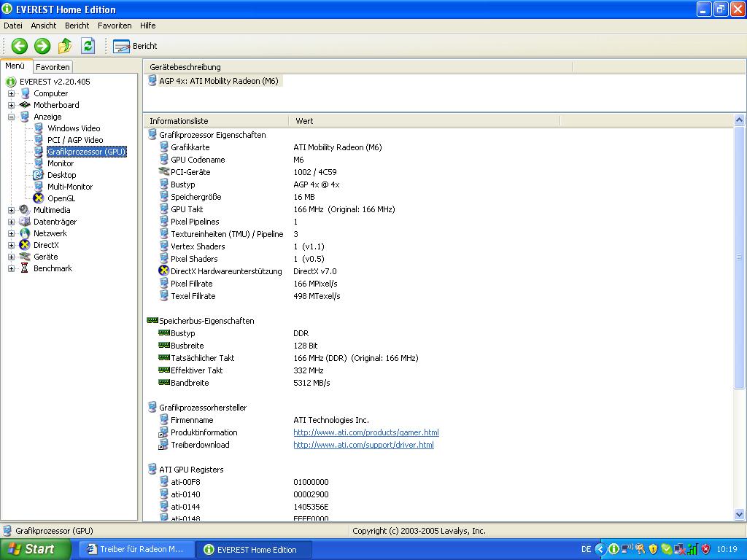Click the green Back arrow toolbar icon
747x560 pixels.
[20, 46]
